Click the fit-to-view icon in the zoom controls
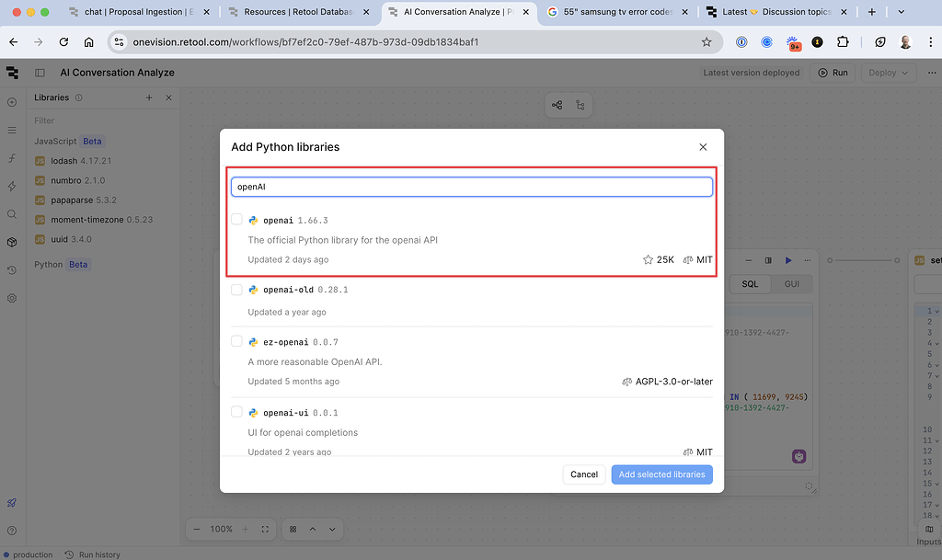This screenshot has width=942, height=560. pyautogui.click(x=264, y=529)
